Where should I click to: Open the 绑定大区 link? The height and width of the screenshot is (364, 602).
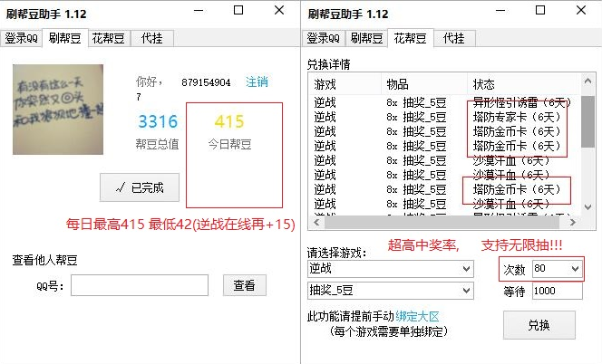point(420,316)
